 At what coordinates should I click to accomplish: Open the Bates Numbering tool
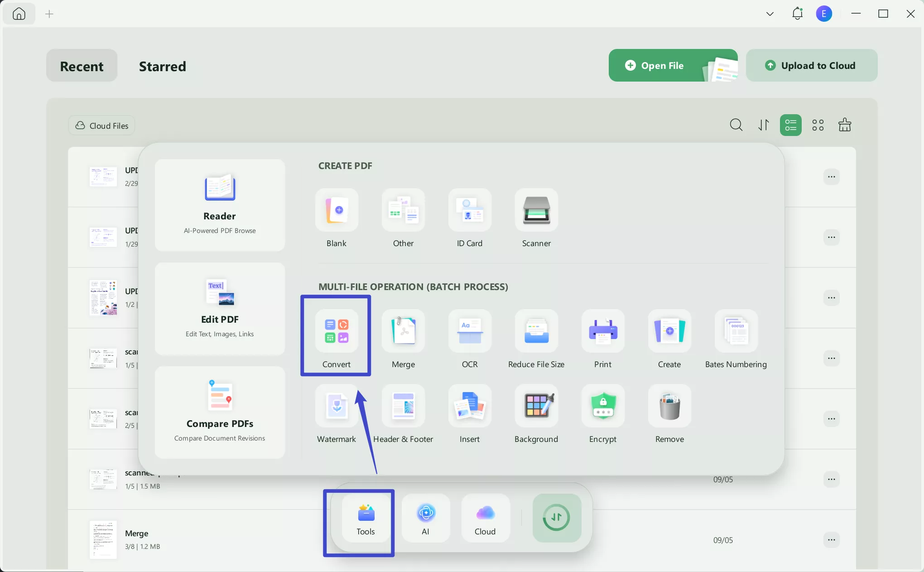tap(736, 338)
